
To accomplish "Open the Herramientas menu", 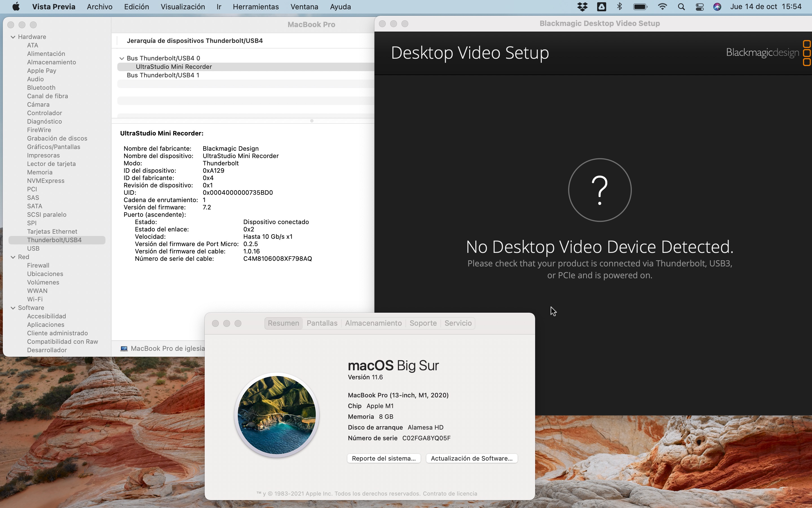I will point(256,7).
